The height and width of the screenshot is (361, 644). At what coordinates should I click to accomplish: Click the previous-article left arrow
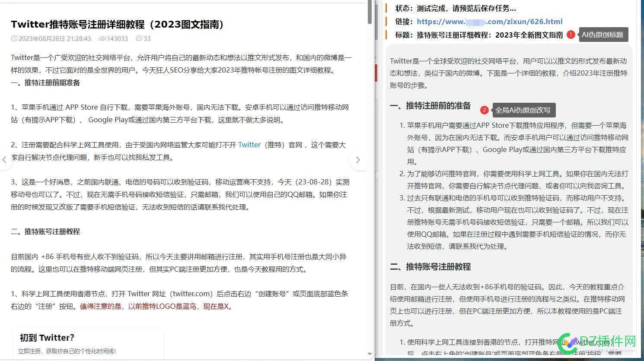(x=4, y=160)
